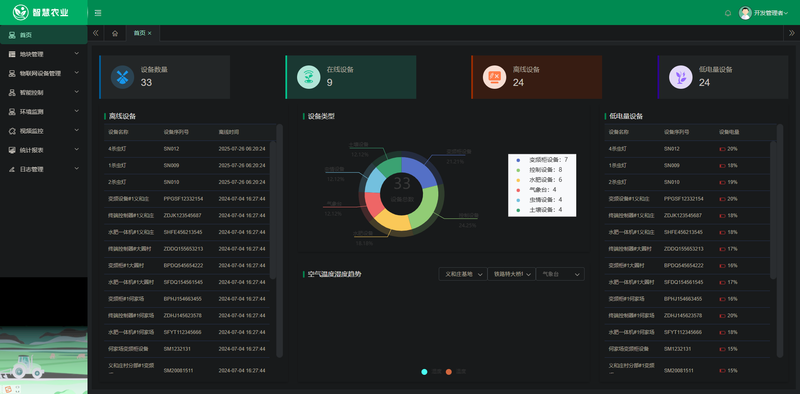Click the right double-arrow tab scroll icon
Screen dimensions: 800x394
pyautogui.click(x=792, y=33)
